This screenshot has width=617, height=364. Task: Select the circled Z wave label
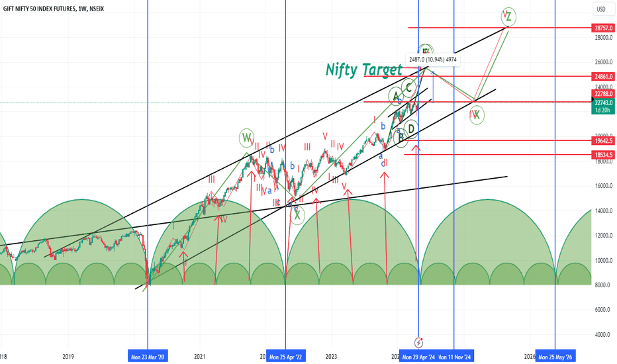[x=508, y=17]
